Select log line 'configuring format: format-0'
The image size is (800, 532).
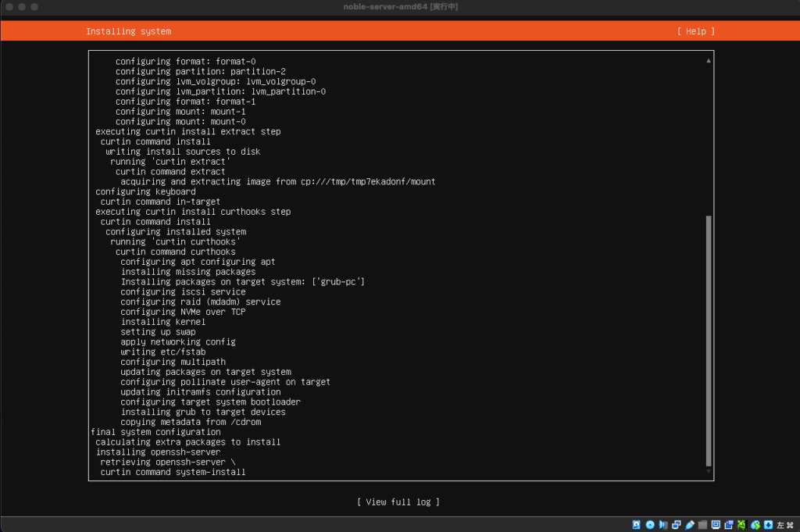pyautogui.click(x=186, y=61)
